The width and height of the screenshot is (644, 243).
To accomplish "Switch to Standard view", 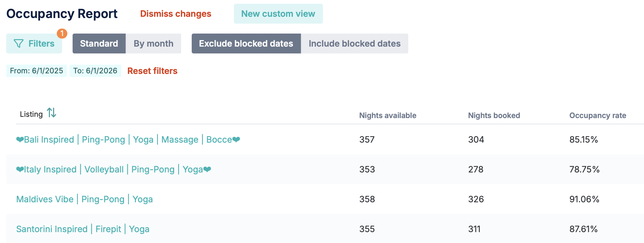I will pos(99,44).
